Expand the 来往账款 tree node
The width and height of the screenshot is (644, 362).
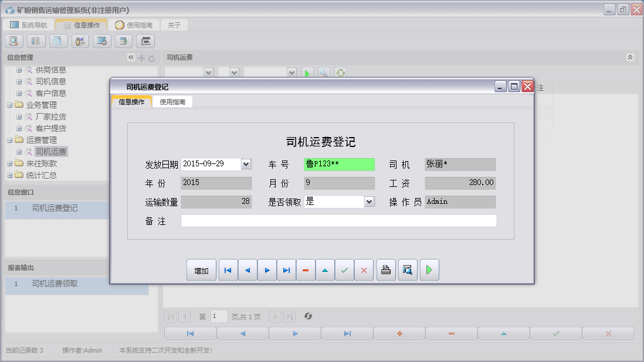[x=10, y=163]
